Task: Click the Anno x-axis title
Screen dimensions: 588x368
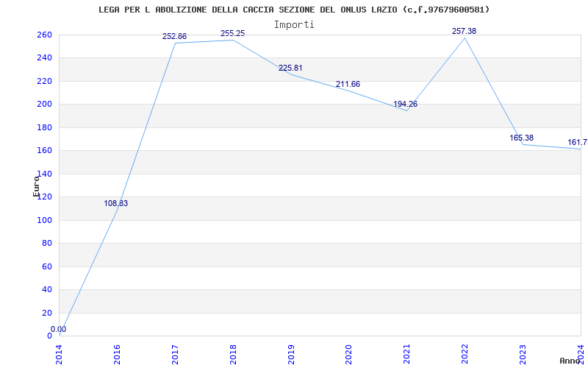Action: coord(570,361)
